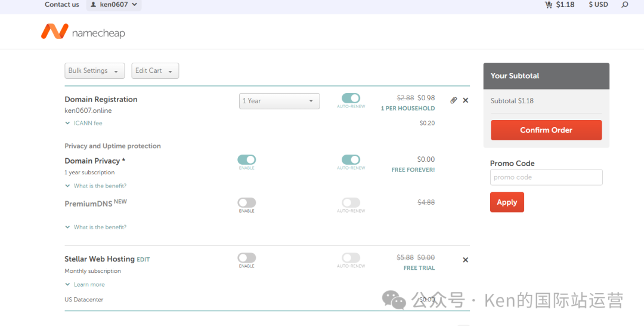Click the struck-through $4.88 PremiumDNS price
Screen dimensions: 644x326
[426, 202]
